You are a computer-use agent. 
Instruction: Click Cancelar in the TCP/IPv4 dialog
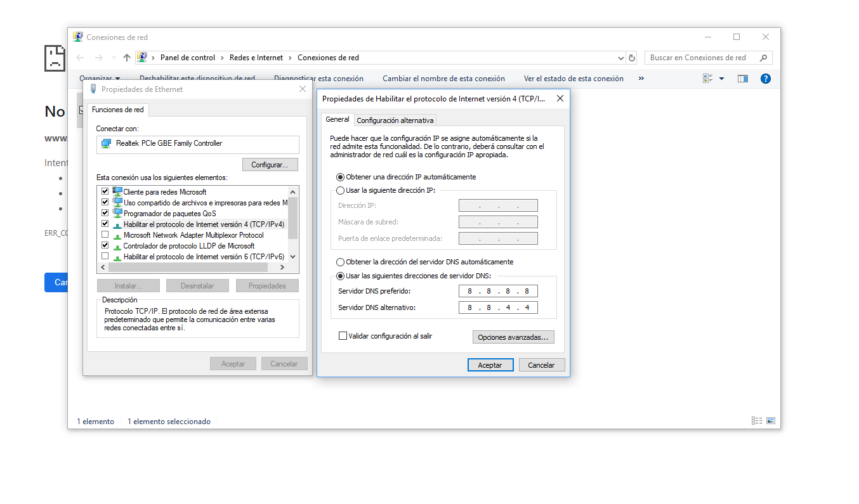tap(542, 365)
